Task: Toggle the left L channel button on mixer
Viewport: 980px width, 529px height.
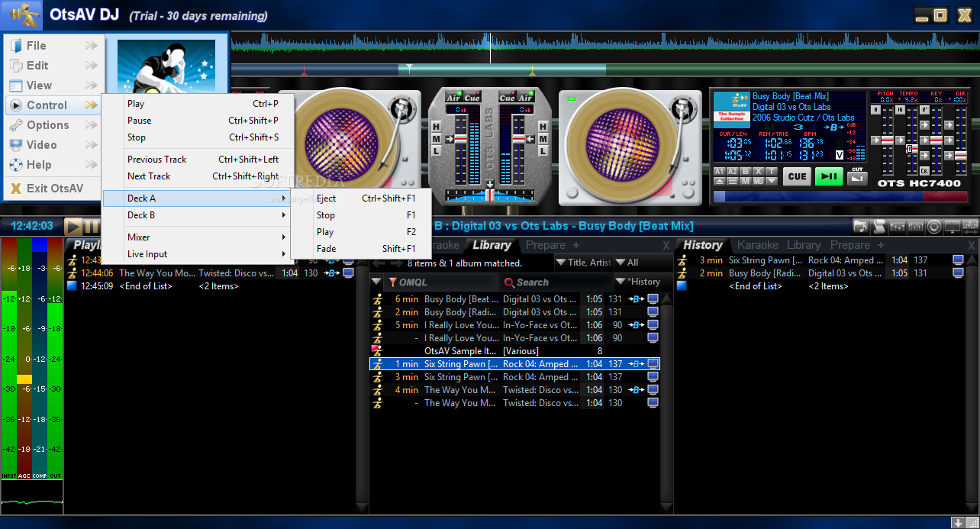Action: [436, 151]
